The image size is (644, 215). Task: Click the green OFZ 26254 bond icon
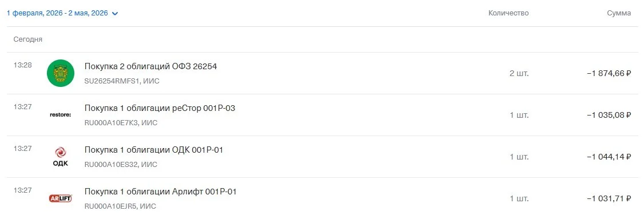point(61,73)
